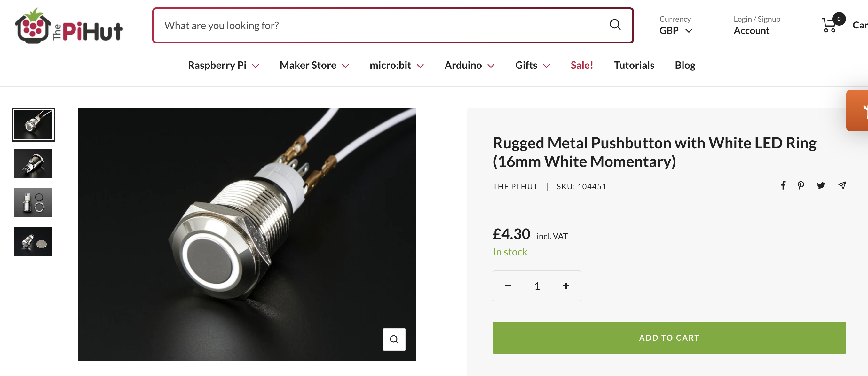Select the second product thumbnail

tap(33, 164)
